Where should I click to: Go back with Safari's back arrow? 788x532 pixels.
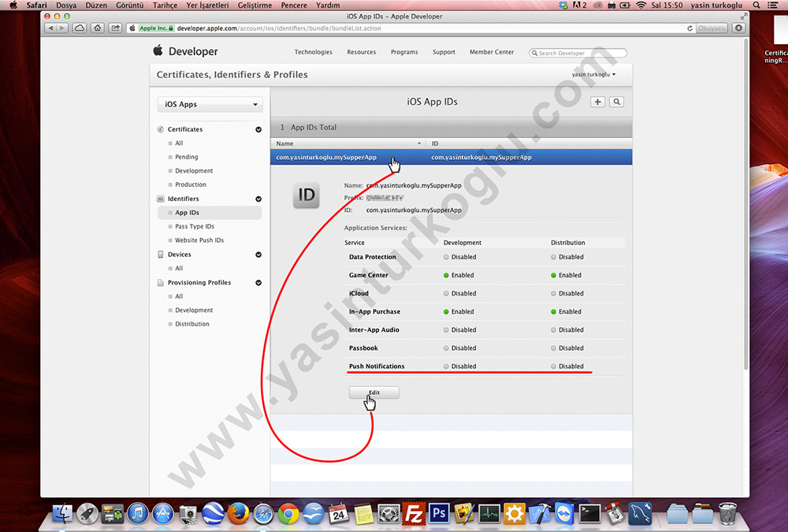pyautogui.click(x=50, y=28)
